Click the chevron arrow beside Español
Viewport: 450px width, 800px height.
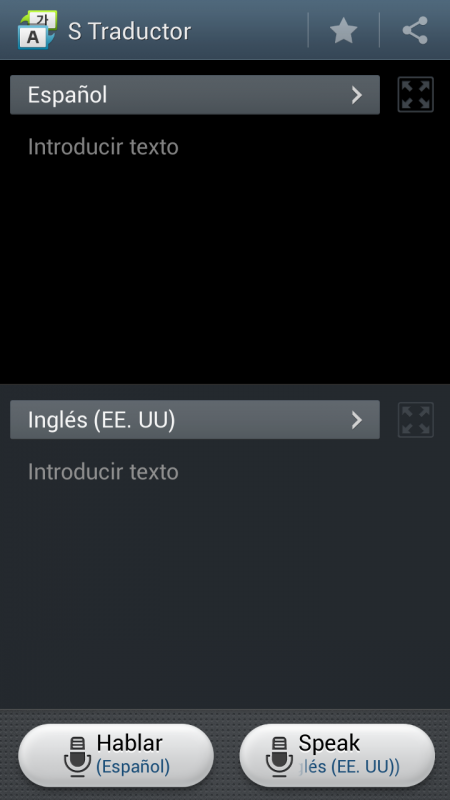click(x=357, y=95)
